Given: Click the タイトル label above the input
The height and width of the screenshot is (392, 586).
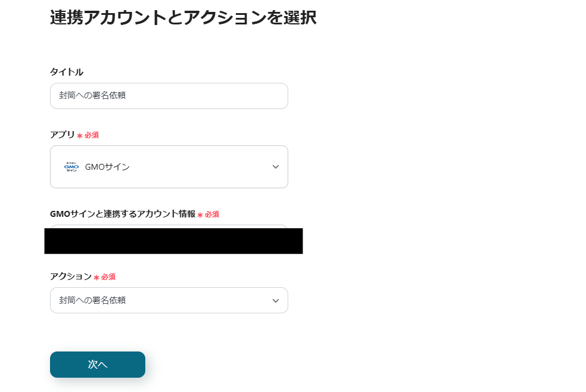Looking at the screenshot, I should (x=67, y=71).
